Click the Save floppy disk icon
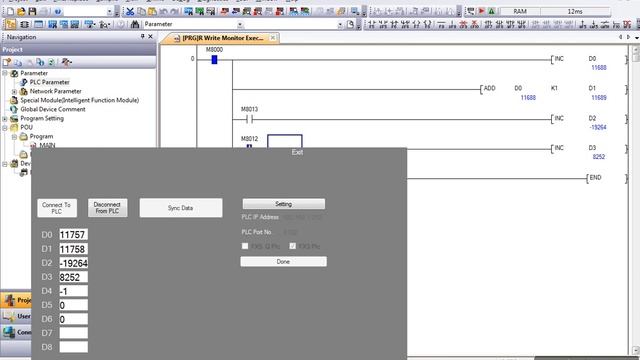 tap(32, 12)
